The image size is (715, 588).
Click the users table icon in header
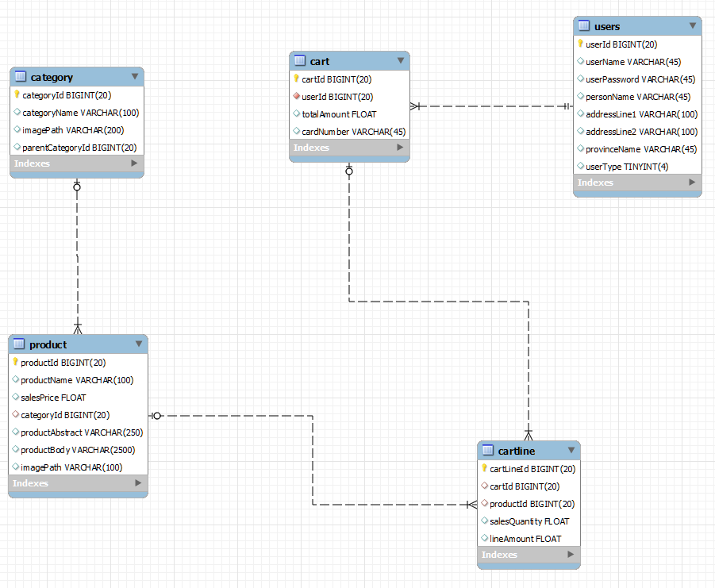tap(584, 26)
